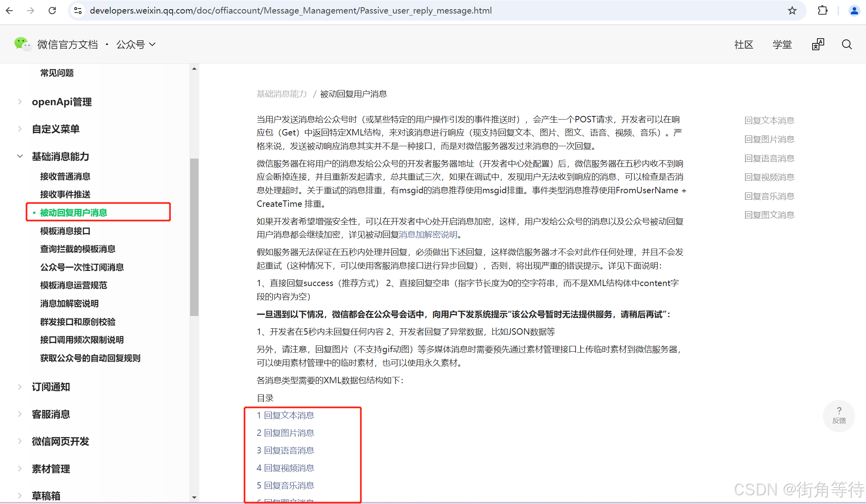Open the browser extensions puzzle icon

[823, 11]
